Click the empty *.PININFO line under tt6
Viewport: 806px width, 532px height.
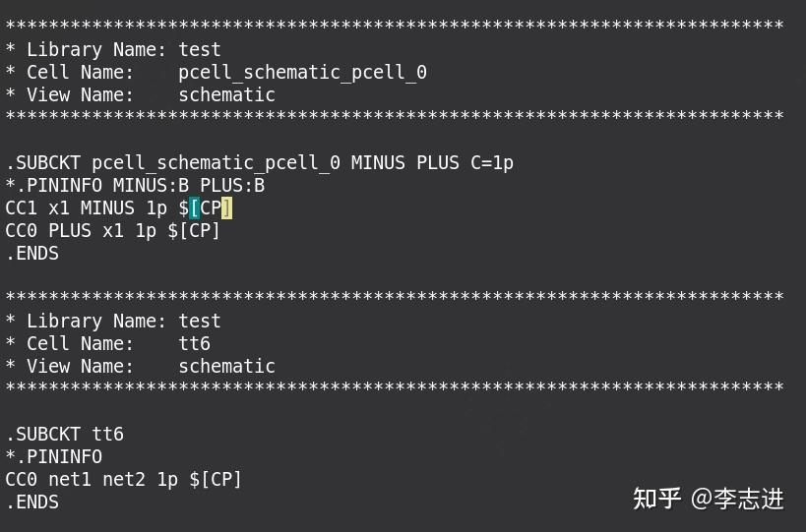54,456
